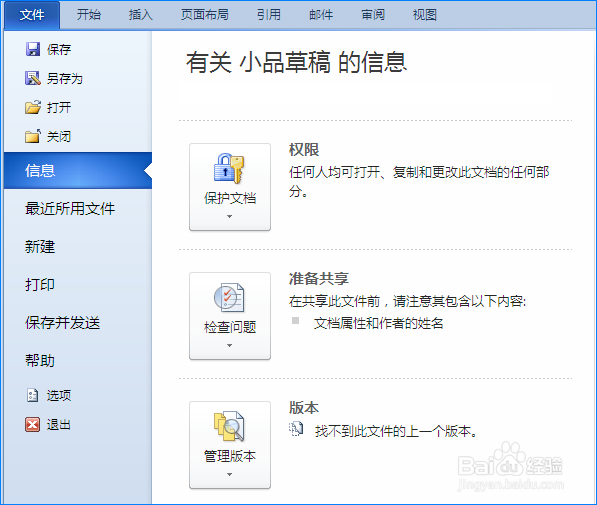Expand the 保护文档 dropdown arrow

[x=229, y=217]
